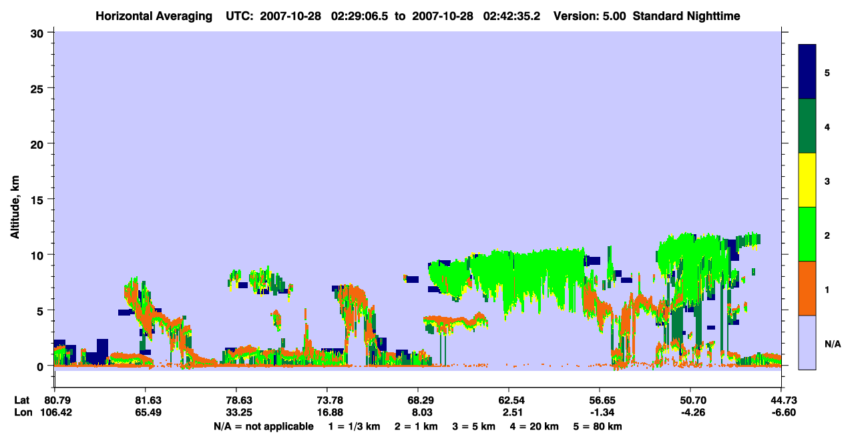868x445 pixels.
Task: Click the y-axis tick label 30
Action: 39,32
